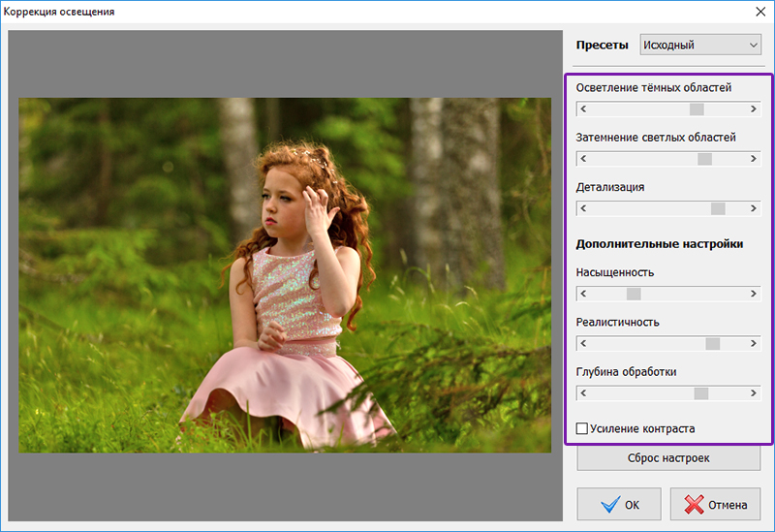Image resolution: width=775 pixels, height=532 pixels.
Task: Click left arrow of Затемнение светлых областей slider
Action: 584,159
